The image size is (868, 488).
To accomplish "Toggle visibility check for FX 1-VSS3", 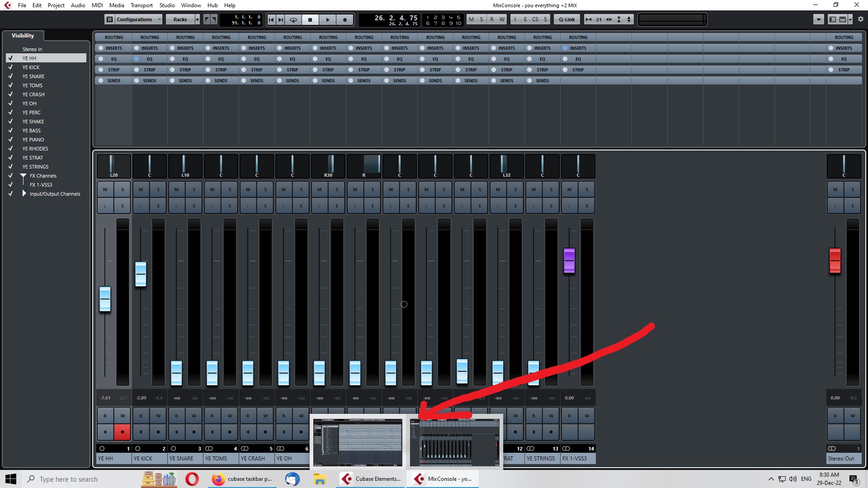I will pos(10,185).
